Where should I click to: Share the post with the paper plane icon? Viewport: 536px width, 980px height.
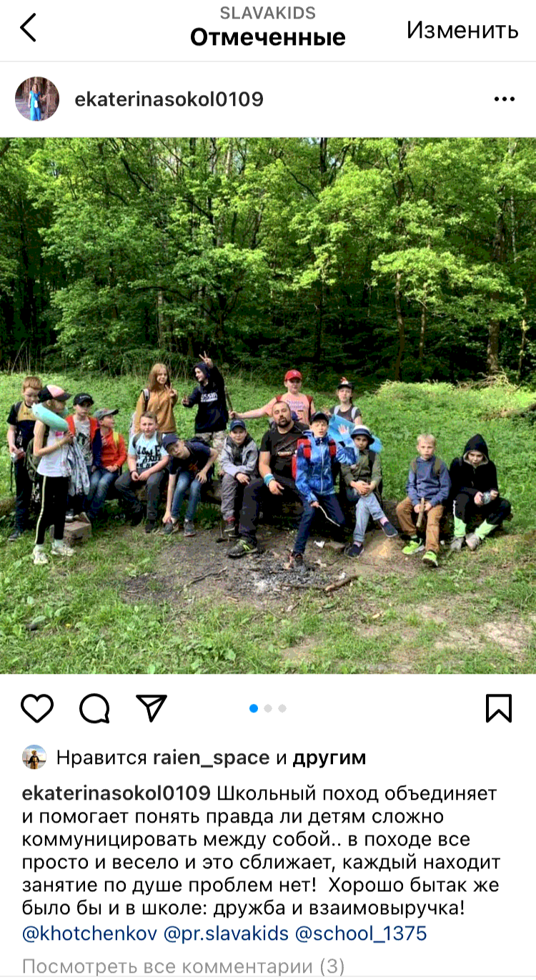(152, 707)
